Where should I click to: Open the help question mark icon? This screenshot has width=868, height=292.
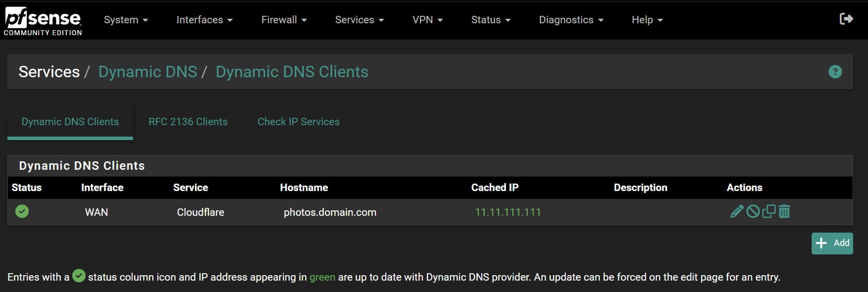(x=835, y=72)
